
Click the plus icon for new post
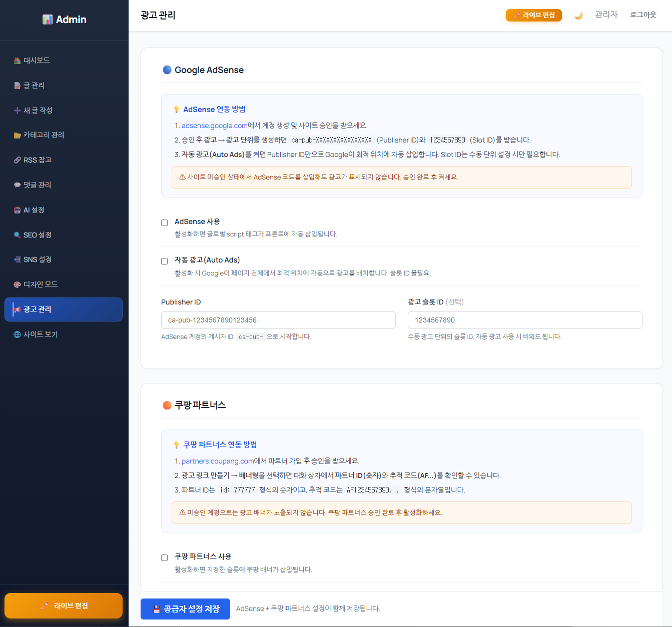click(18, 110)
